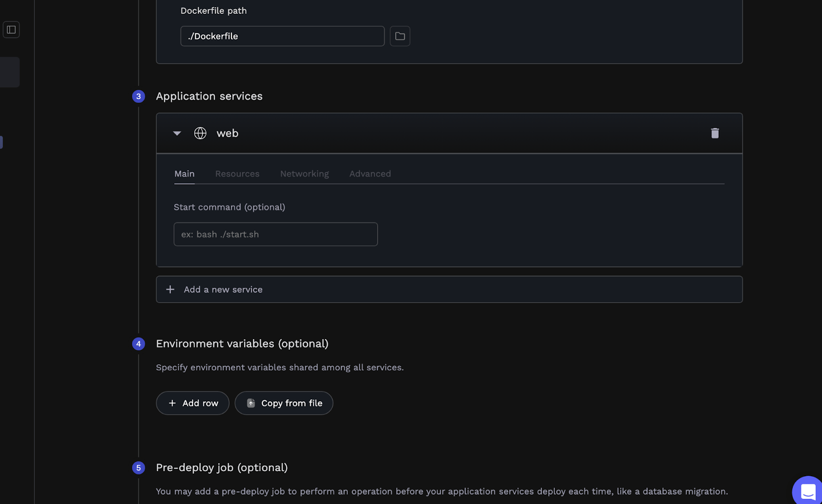Click text 'Specify environment variables shared among all services.'
Screen dimensions: 822x504
point(280,367)
